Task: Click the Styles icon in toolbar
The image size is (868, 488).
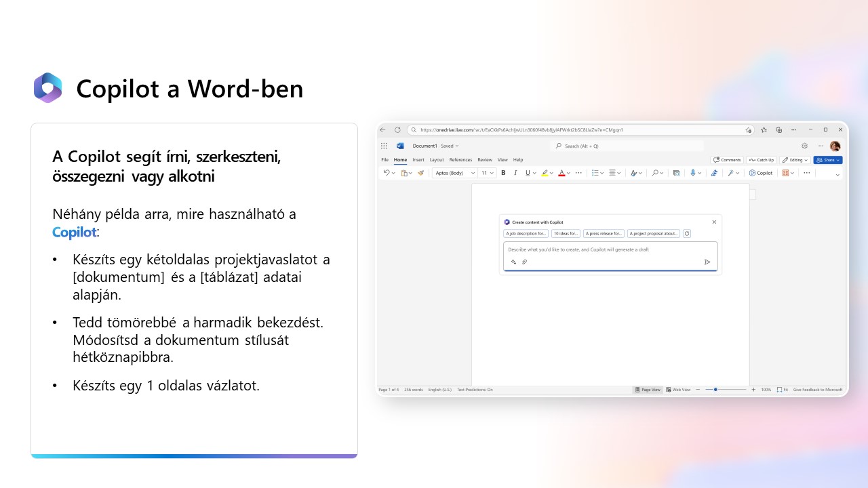Action: tap(633, 173)
